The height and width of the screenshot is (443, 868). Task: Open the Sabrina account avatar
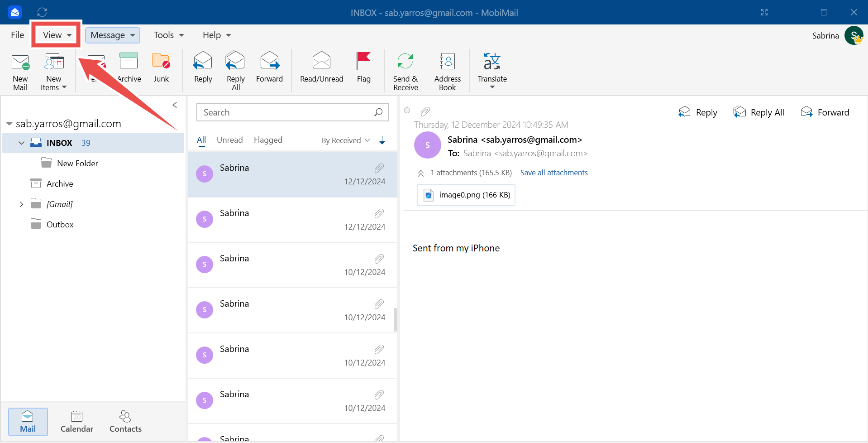854,35
